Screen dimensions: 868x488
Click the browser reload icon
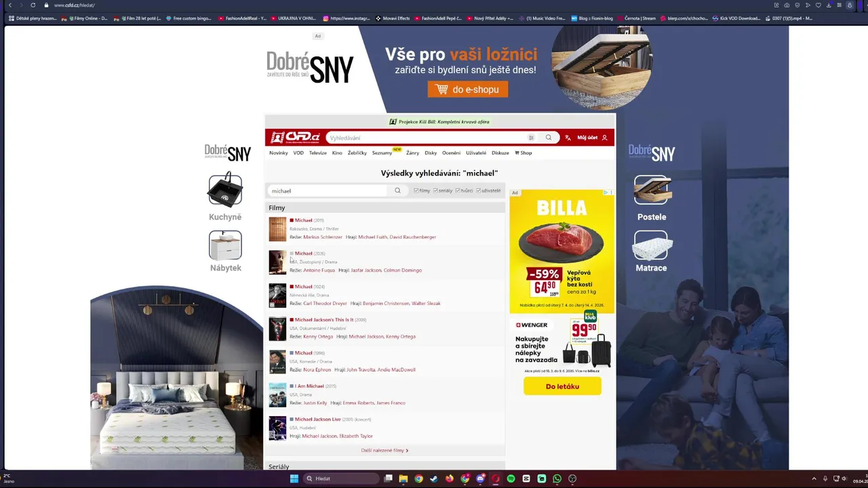(33, 5)
